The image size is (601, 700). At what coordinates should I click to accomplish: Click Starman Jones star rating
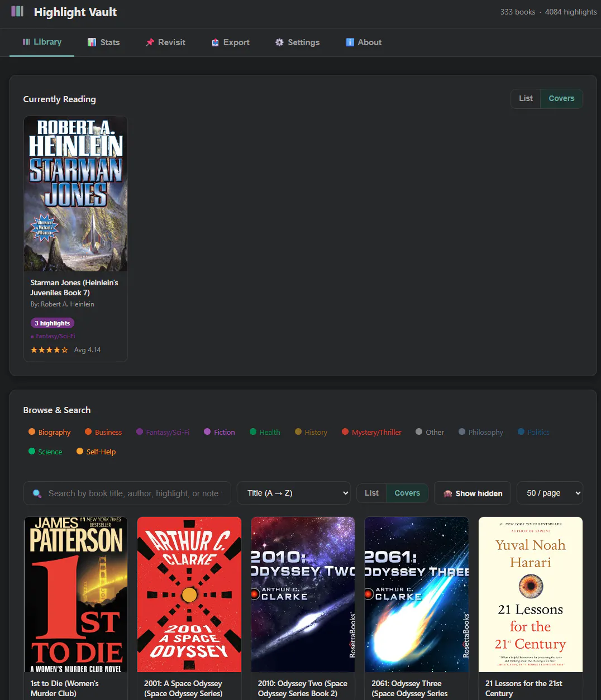tap(49, 350)
